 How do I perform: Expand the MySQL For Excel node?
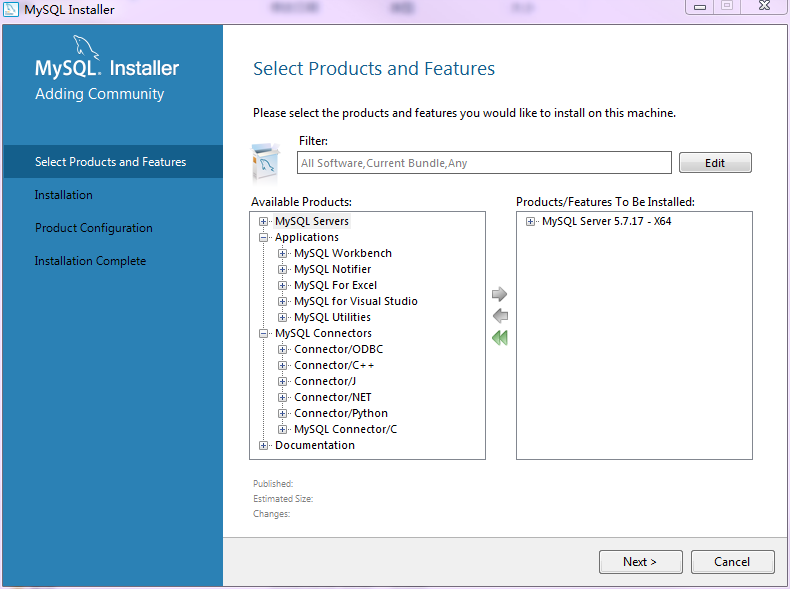(x=282, y=286)
